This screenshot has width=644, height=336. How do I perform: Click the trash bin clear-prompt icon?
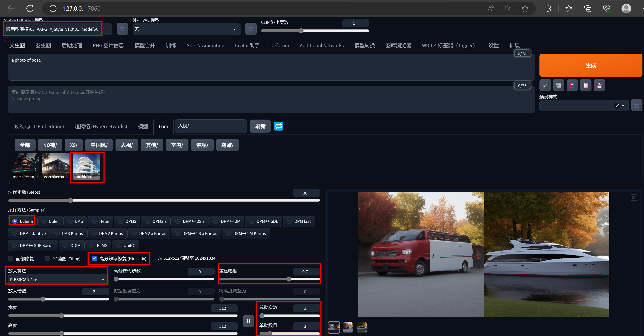point(559,85)
